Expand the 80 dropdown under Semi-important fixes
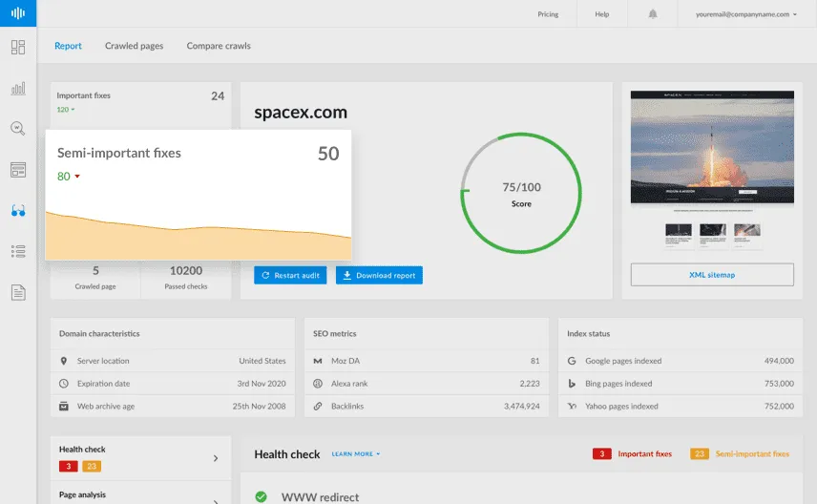This screenshot has height=504, width=817. pos(69,177)
